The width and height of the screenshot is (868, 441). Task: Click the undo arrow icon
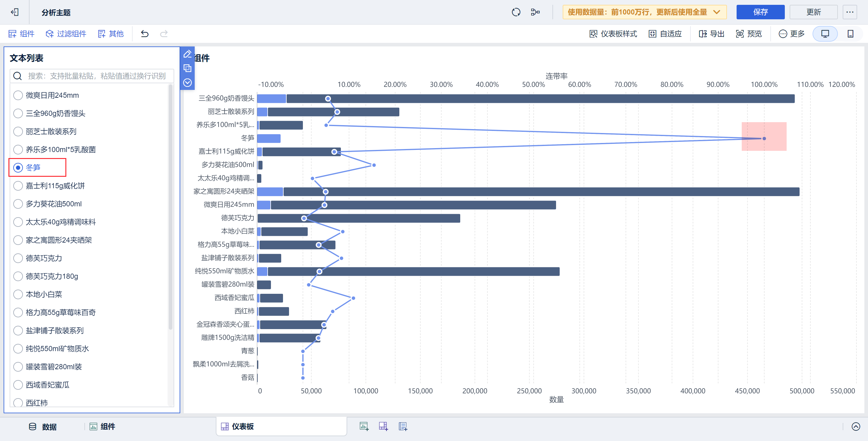pyautogui.click(x=145, y=34)
